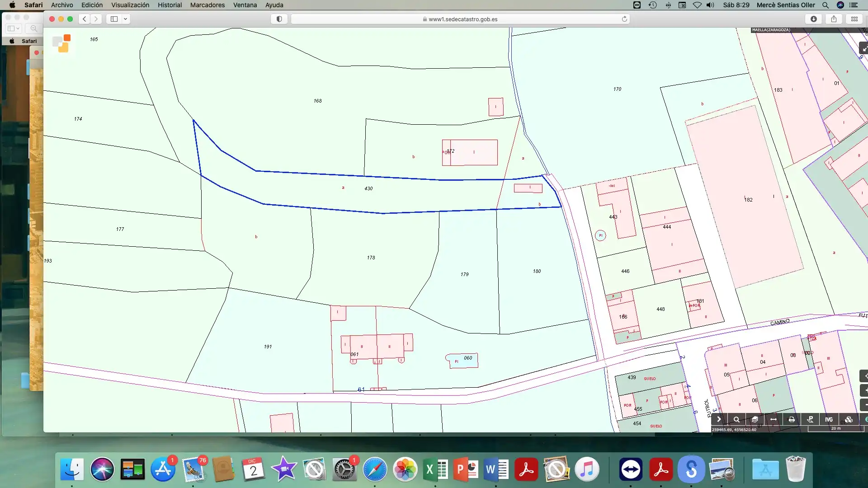The width and height of the screenshot is (868, 488).
Task: Open Time Machine menu bar icon
Action: click(652, 5)
